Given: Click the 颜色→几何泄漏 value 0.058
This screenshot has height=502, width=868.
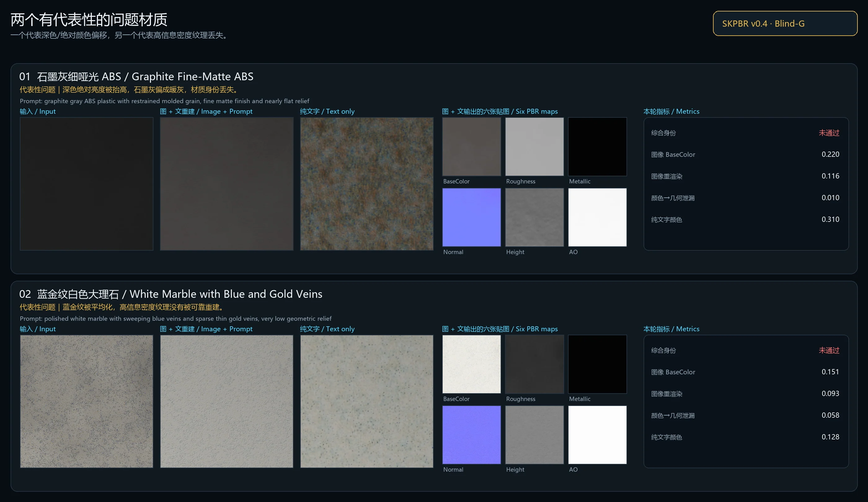Looking at the screenshot, I should point(830,415).
